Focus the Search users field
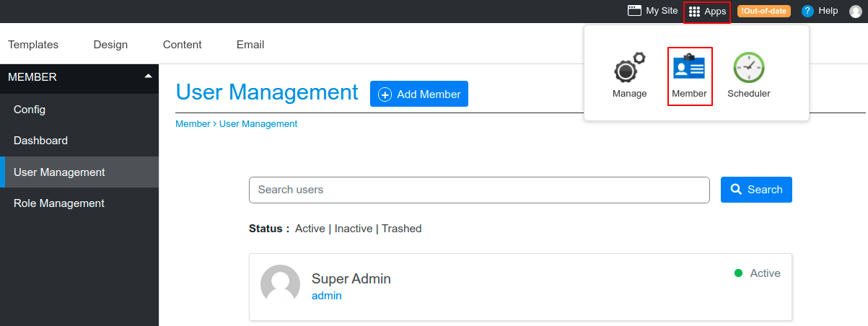868x326 pixels. [479, 190]
